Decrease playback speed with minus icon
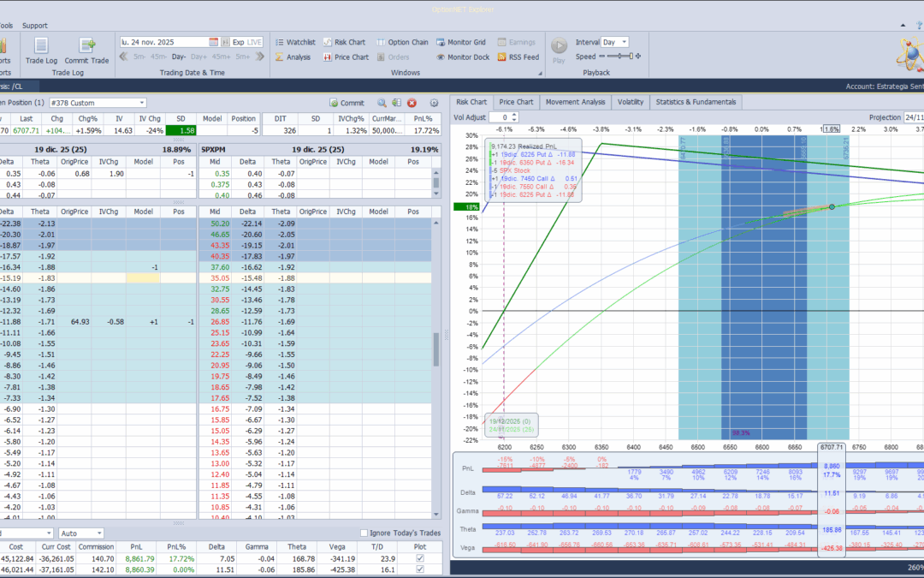The width and height of the screenshot is (924, 578). 601,56
